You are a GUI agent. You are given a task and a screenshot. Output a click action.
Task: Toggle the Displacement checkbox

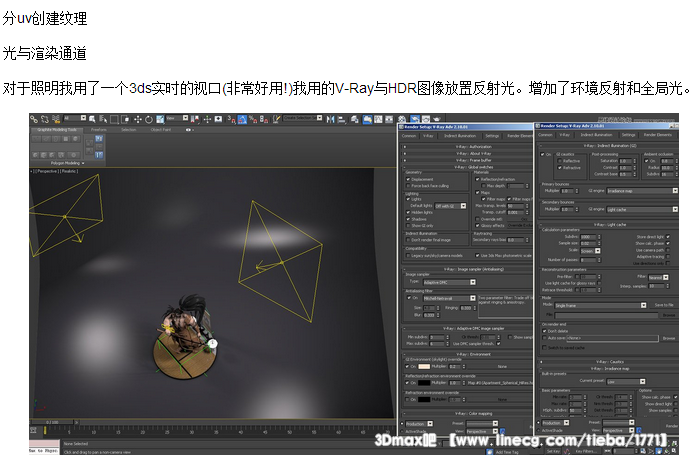pos(408,179)
